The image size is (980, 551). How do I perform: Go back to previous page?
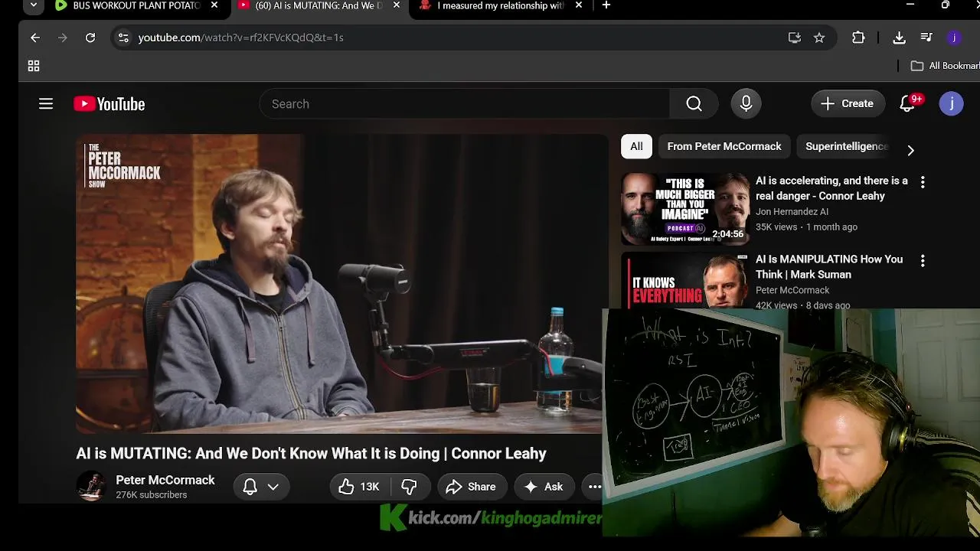tap(35, 37)
